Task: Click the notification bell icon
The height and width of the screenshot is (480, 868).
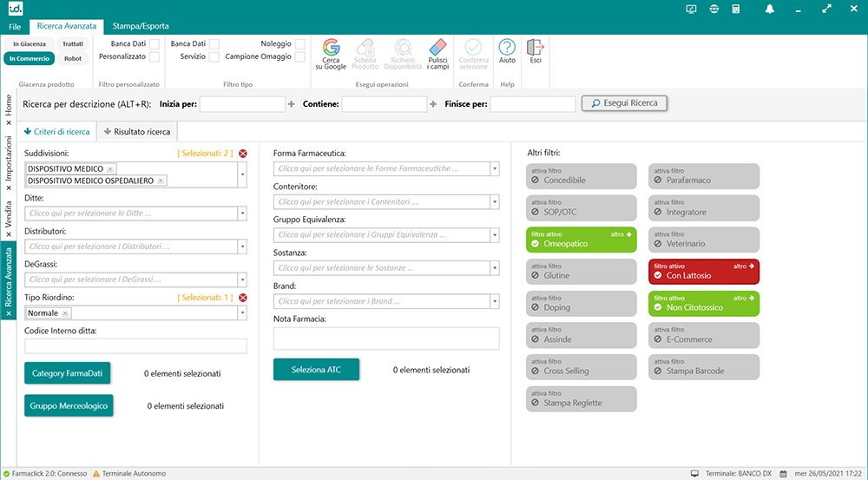Action: [769, 10]
